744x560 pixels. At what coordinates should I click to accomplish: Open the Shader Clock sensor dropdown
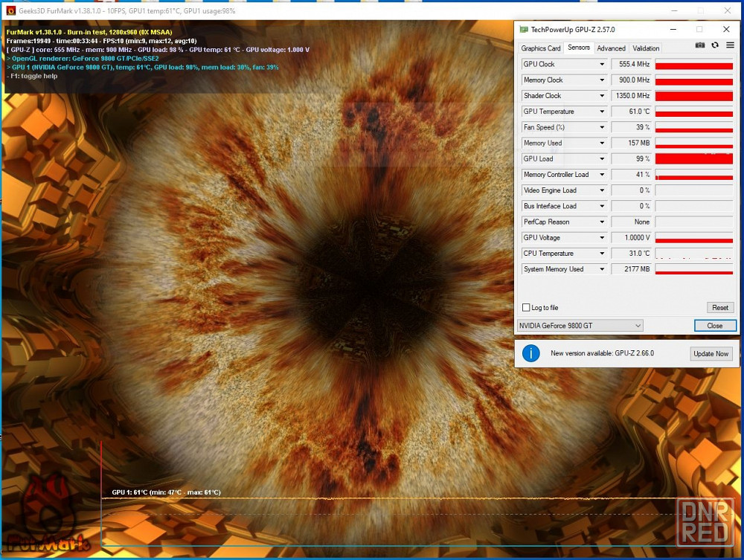[602, 95]
